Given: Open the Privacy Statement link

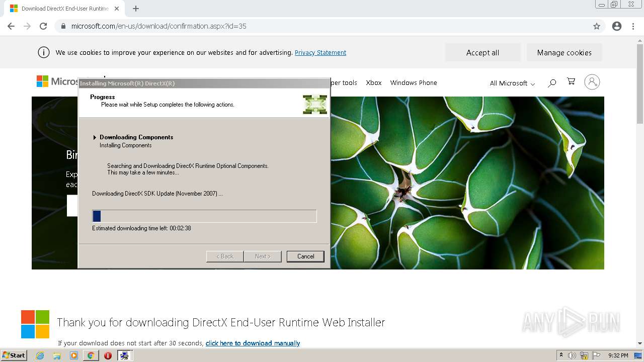Looking at the screenshot, I should coord(320,52).
